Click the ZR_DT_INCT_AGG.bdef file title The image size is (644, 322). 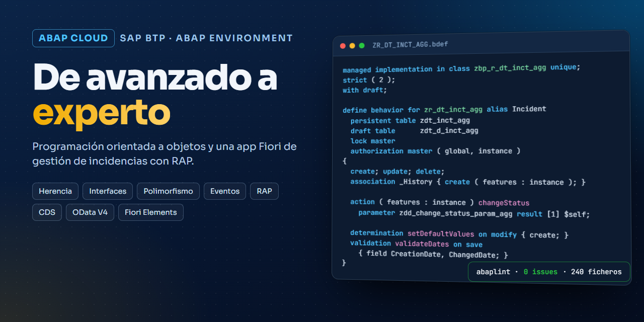tap(410, 44)
